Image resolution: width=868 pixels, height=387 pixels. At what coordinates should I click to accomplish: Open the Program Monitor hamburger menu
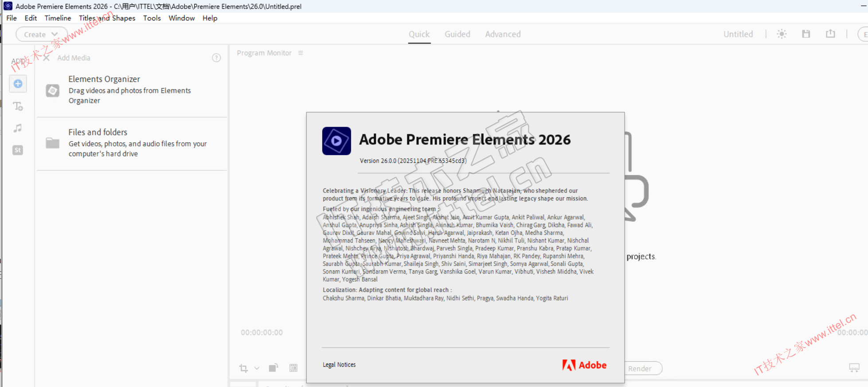pos(301,53)
